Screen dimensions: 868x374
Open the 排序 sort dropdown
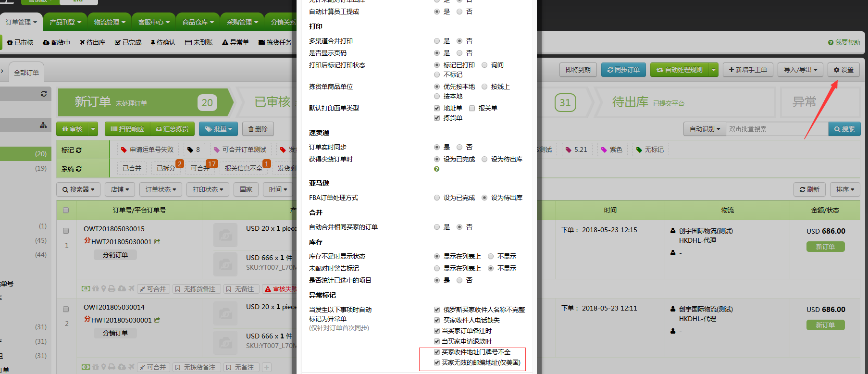click(x=845, y=189)
